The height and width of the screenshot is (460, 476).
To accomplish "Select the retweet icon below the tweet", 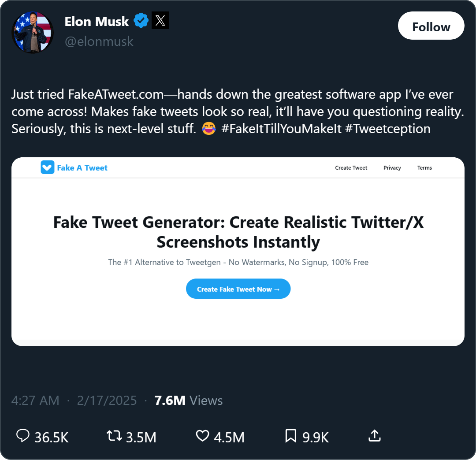I will click(113, 437).
